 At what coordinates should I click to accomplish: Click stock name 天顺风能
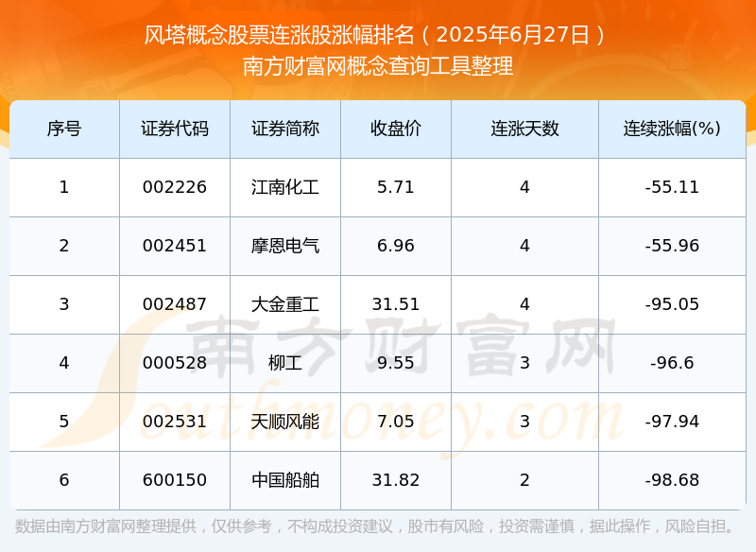point(285,422)
